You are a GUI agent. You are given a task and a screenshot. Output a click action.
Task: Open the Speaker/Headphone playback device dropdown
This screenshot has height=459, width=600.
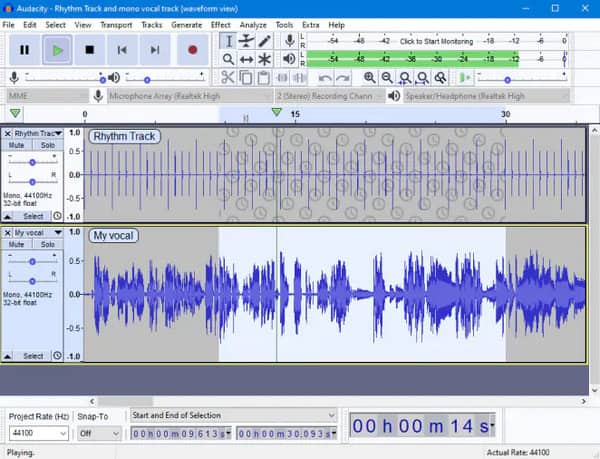point(487,96)
